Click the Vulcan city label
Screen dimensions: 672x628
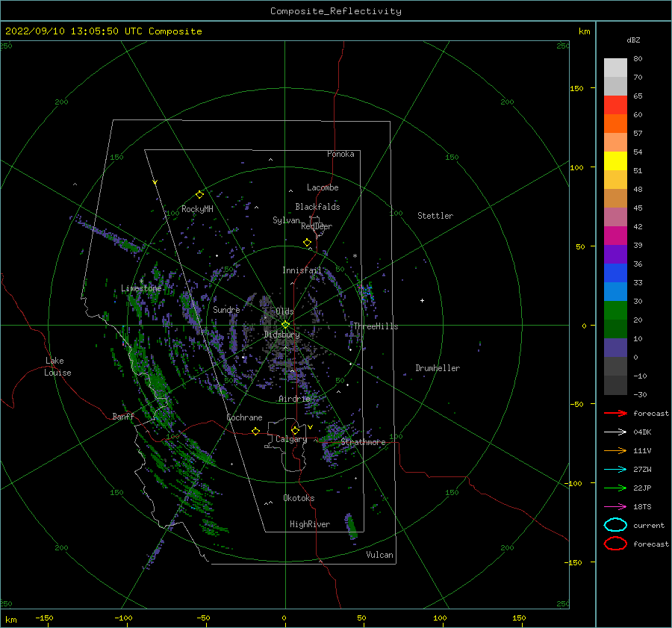(379, 555)
